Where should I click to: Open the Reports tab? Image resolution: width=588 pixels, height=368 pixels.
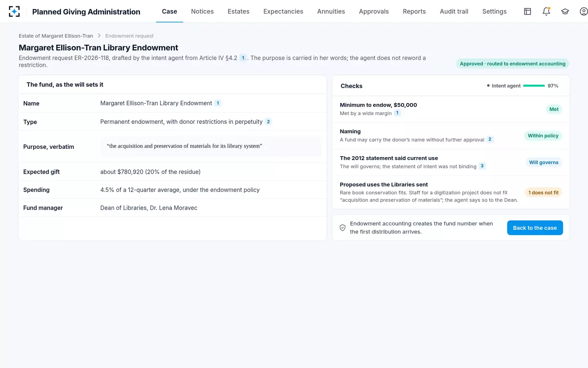tap(414, 11)
